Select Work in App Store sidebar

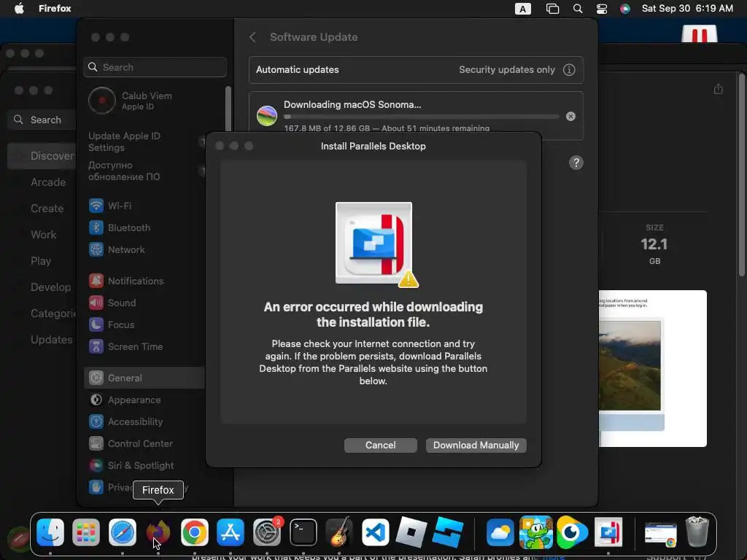(42, 234)
